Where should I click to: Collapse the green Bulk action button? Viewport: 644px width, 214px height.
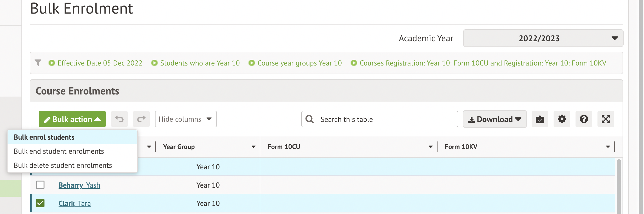(x=72, y=119)
